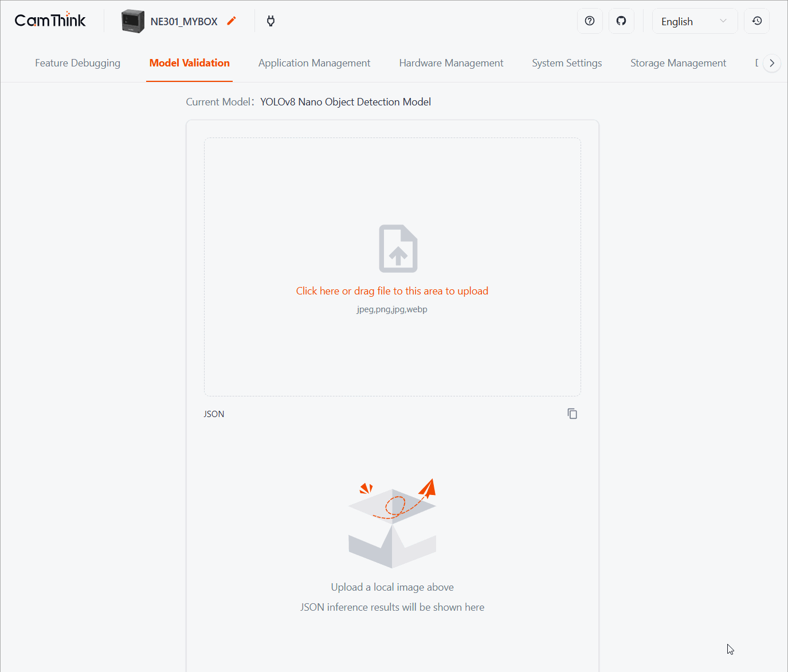Open the Application Management tab

pos(314,63)
